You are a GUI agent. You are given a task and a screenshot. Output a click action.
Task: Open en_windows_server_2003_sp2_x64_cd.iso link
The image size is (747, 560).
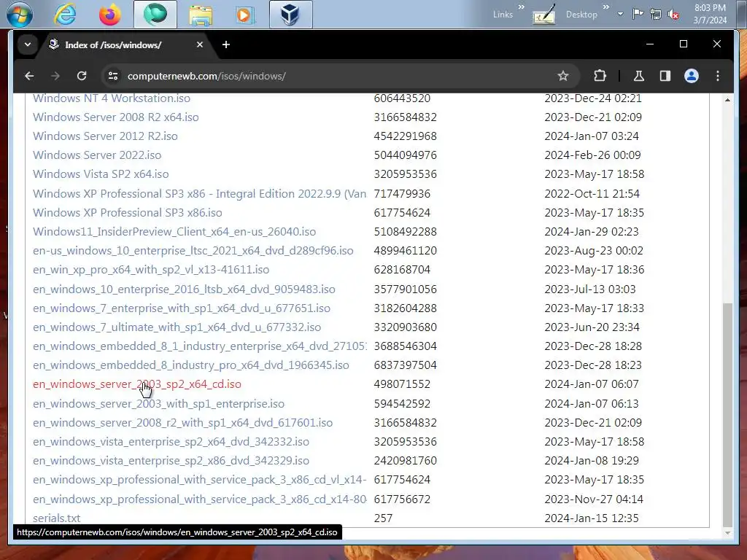(137, 384)
